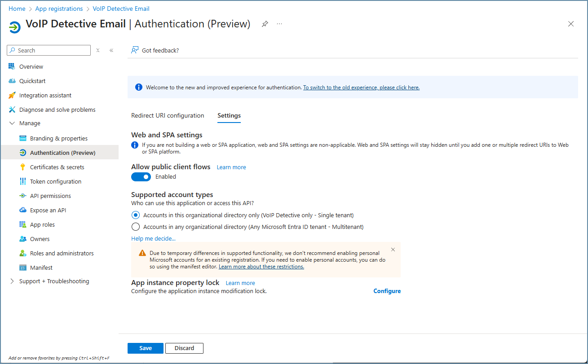The height and width of the screenshot is (364, 588).
Task: Click the Save button
Action: [x=146, y=348]
